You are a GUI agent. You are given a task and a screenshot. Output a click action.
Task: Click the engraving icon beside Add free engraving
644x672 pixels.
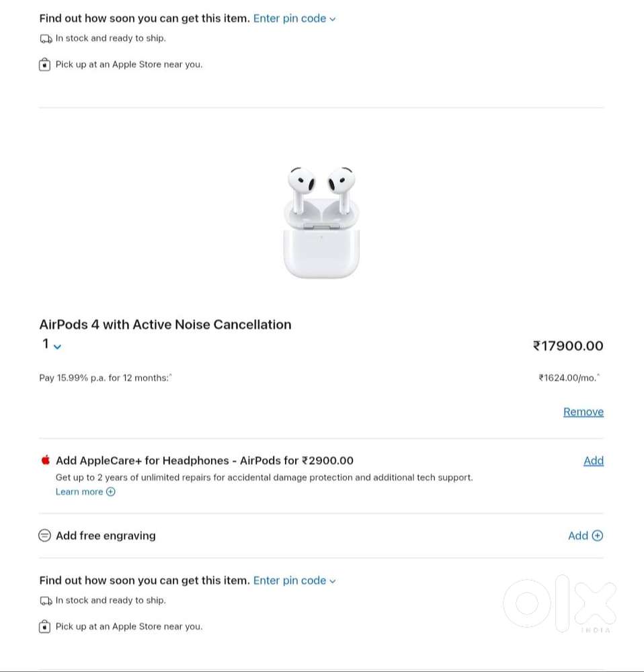click(x=45, y=536)
